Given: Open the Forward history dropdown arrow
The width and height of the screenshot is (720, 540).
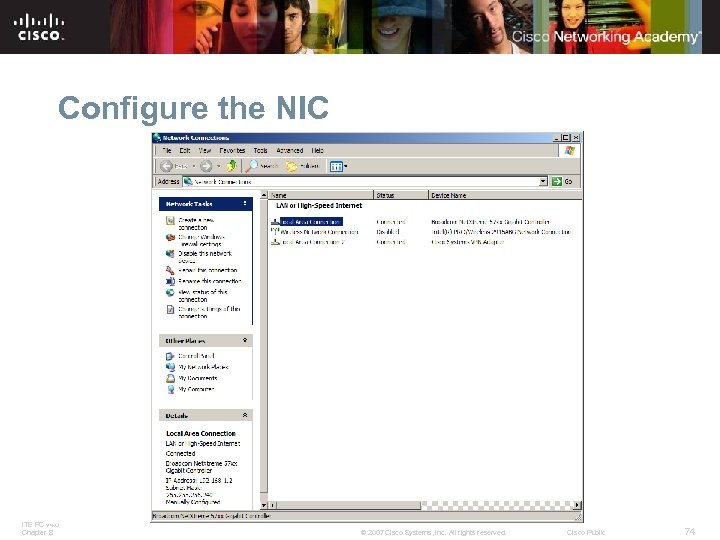Looking at the screenshot, I should pyautogui.click(x=219, y=166).
